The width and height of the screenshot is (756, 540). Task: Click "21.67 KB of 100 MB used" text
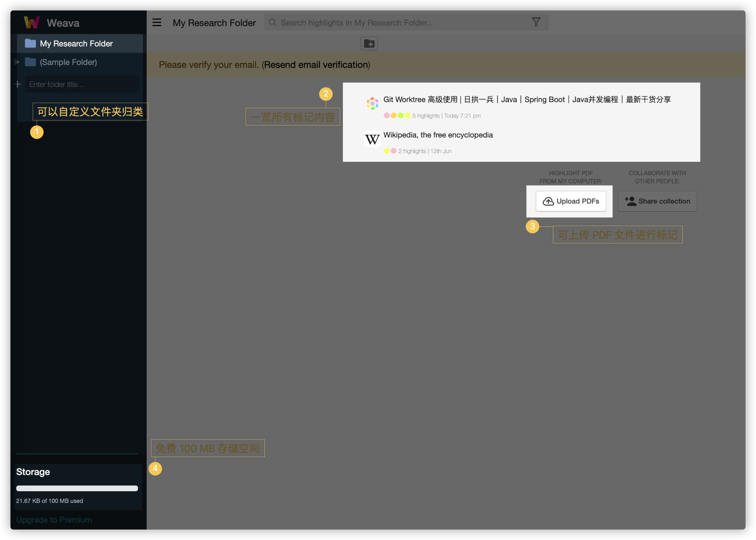coord(50,501)
